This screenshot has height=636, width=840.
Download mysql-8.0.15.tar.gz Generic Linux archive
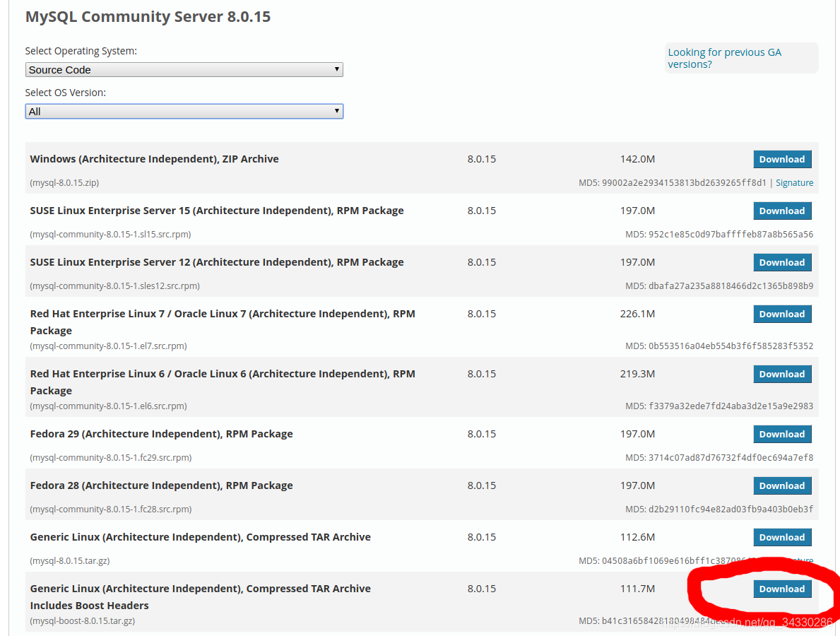pos(782,537)
